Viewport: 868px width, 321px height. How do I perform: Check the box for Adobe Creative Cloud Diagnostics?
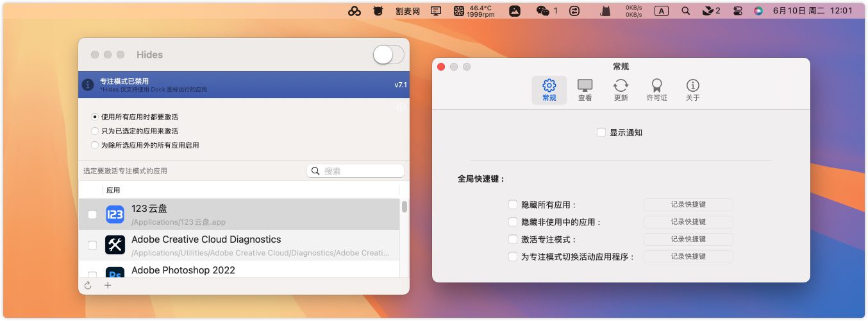pos(92,245)
